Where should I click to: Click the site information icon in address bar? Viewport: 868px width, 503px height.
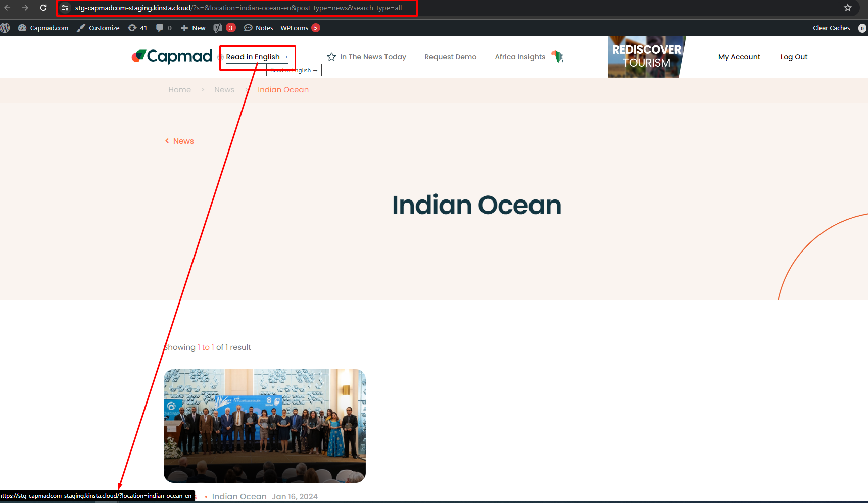pyautogui.click(x=65, y=8)
